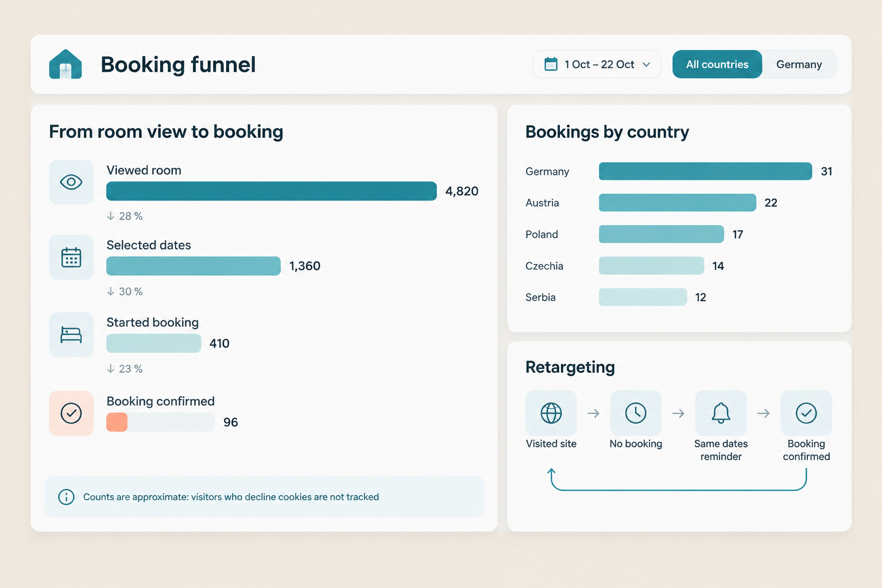Click the 1,360 selected dates count
The height and width of the screenshot is (588, 882).
[305, 266]
